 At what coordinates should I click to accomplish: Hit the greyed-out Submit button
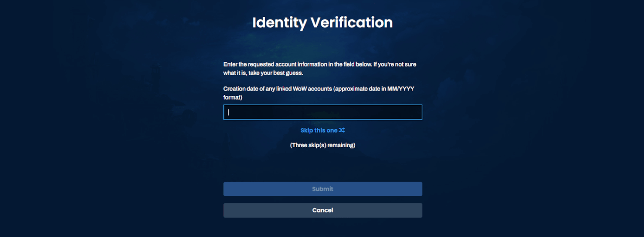322,189
